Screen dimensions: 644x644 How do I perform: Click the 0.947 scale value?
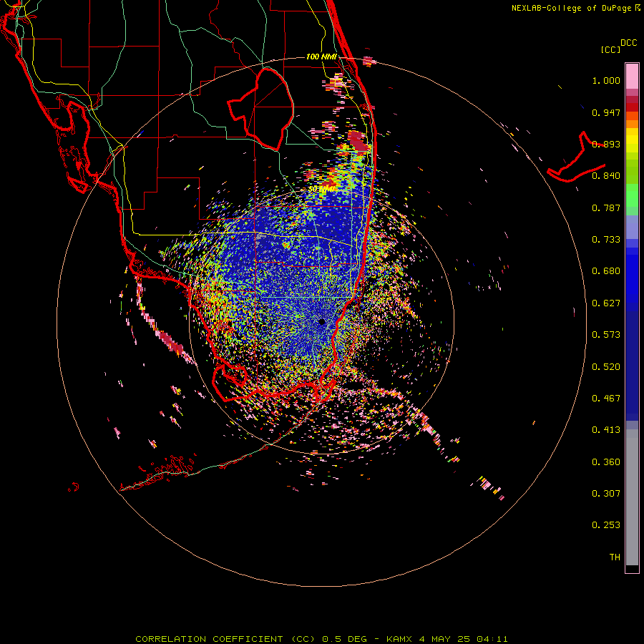(606, 112)
